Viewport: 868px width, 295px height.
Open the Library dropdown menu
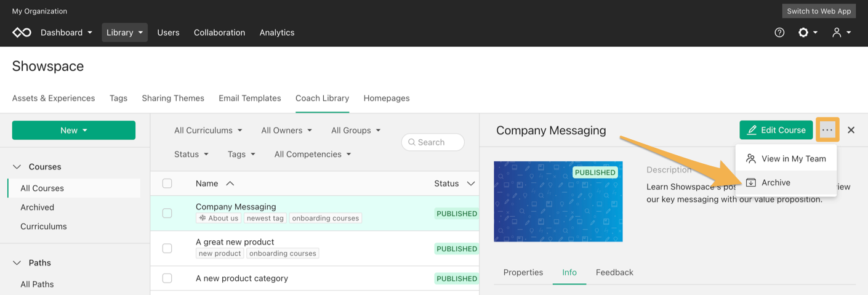pos(124,33)
